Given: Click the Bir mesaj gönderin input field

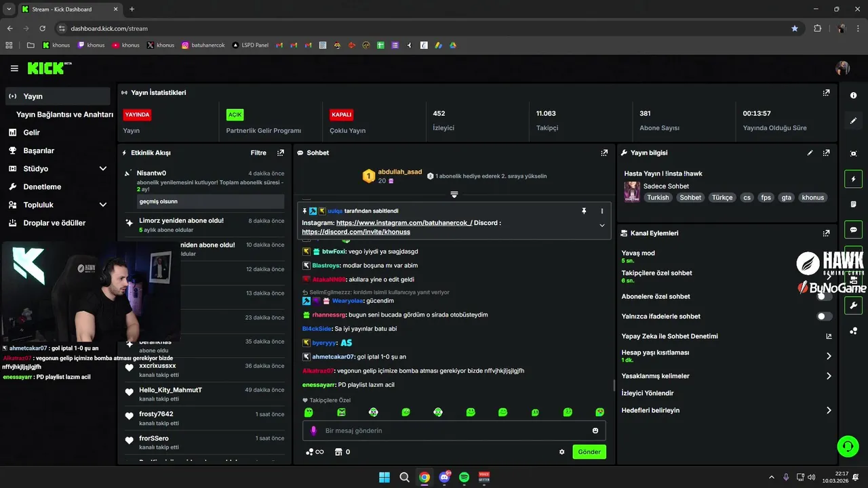Looking at the screenshot, I should [454, 430].
